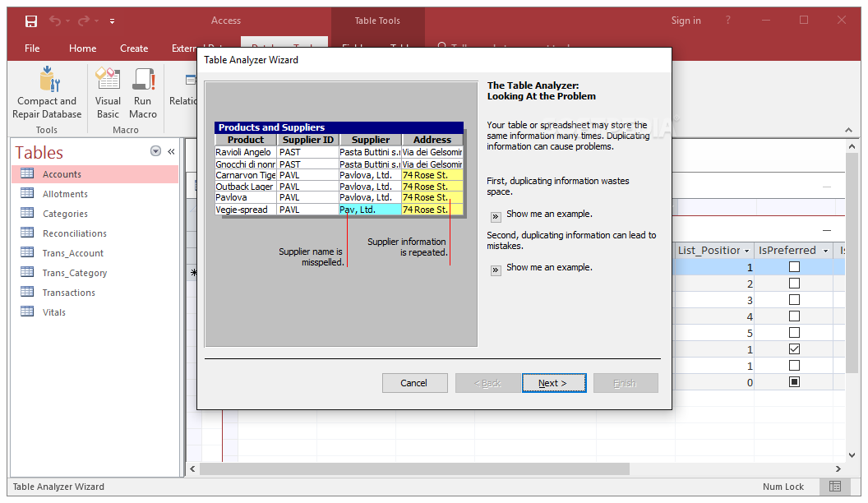Select the Categories table

(95, 214)
